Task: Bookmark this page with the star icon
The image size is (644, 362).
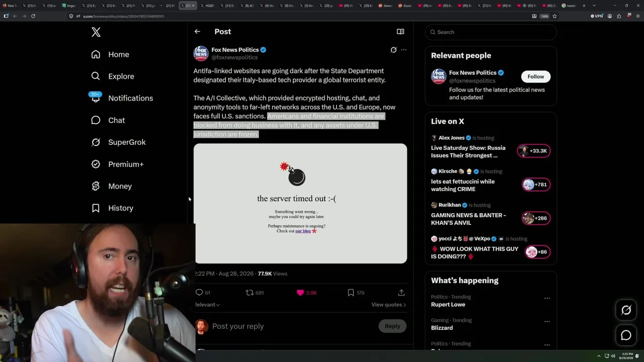Action: point(554,16)
